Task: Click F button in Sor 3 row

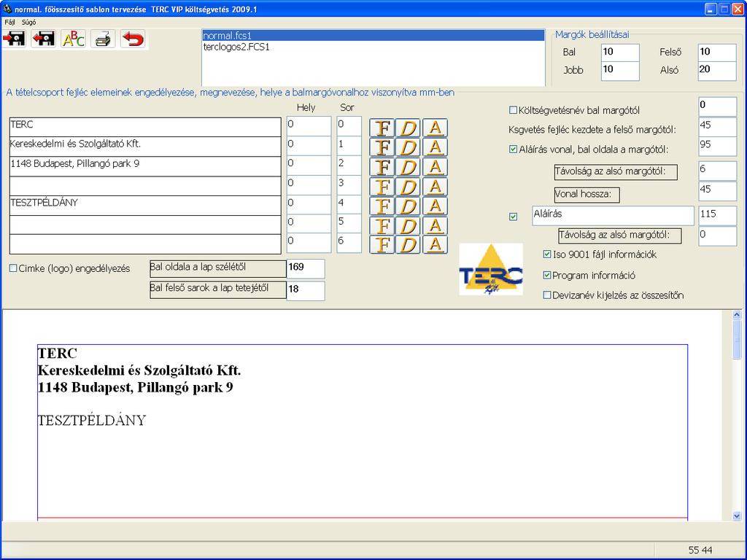Action: point(382,186)
